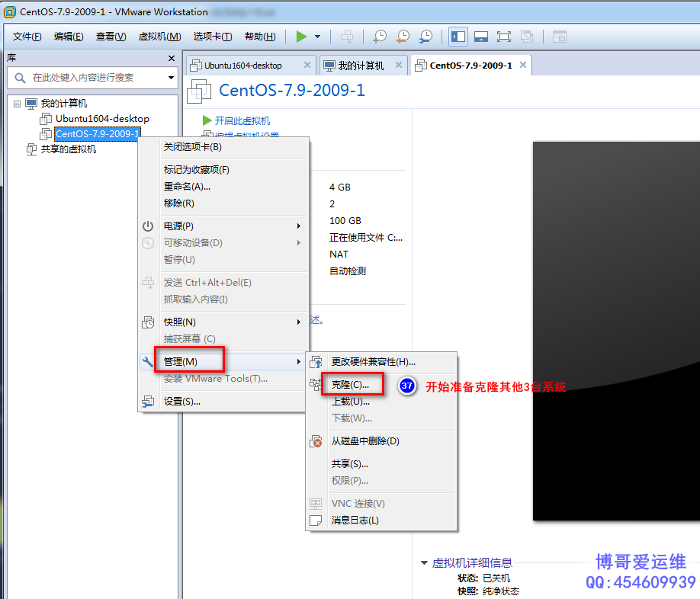
Task: Expand the 电源(P) submenu
Action: (x=223, y=226)
